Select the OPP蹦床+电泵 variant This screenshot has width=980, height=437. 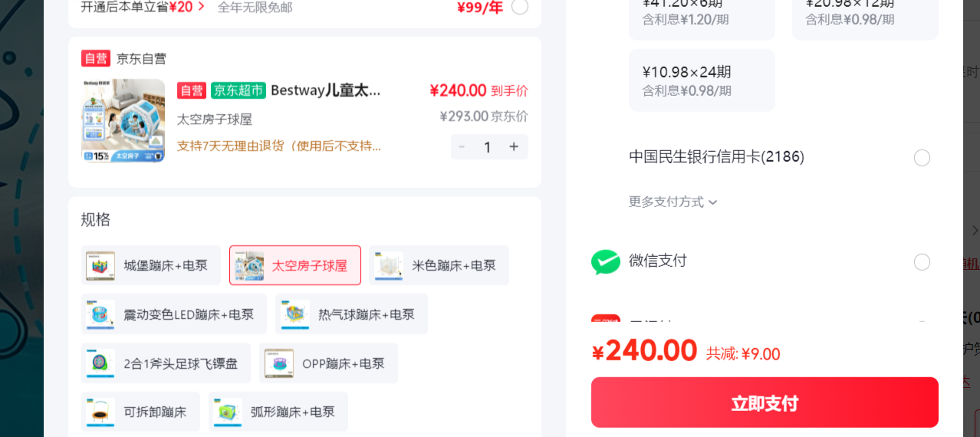328,363
